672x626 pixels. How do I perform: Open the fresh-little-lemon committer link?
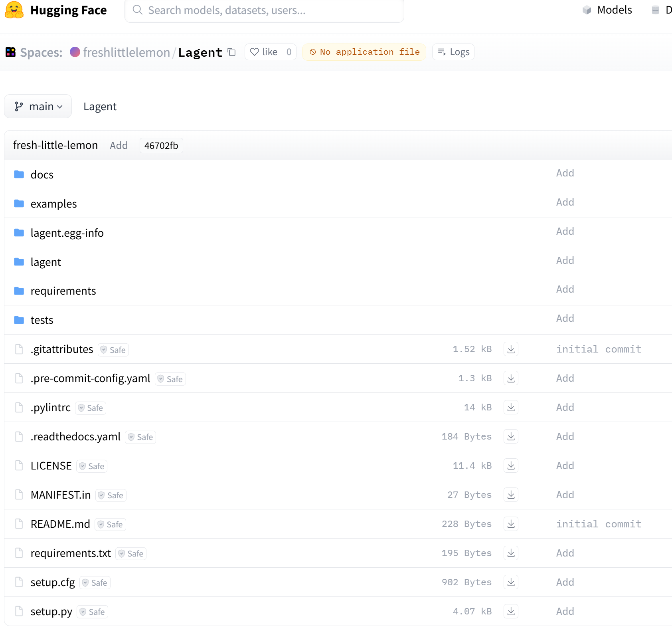point(55,145)
